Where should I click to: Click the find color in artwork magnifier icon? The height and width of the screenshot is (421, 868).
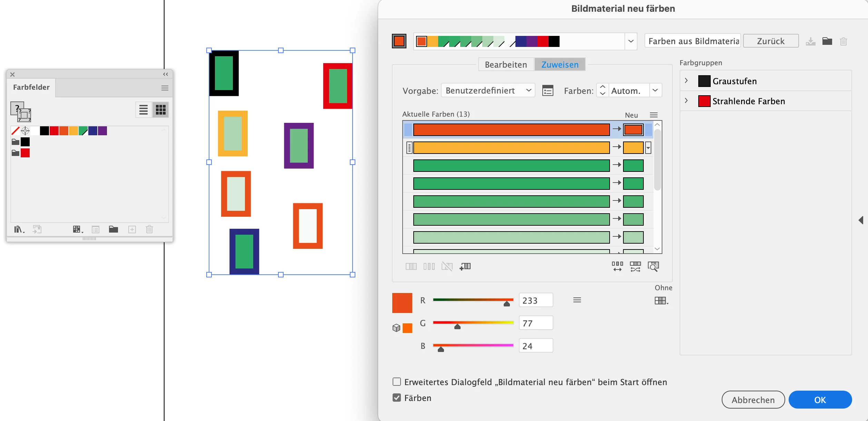653,266
